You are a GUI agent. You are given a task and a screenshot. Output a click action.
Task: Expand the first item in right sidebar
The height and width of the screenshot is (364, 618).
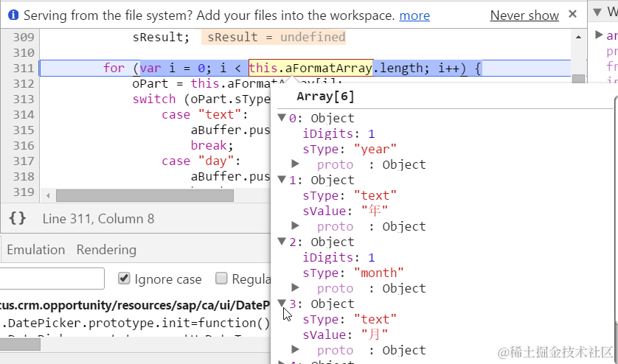(x=599, y=35)
